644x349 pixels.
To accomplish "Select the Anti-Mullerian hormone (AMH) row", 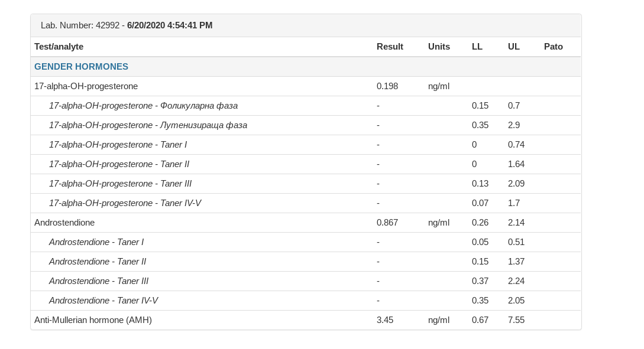I will (93, 320).
